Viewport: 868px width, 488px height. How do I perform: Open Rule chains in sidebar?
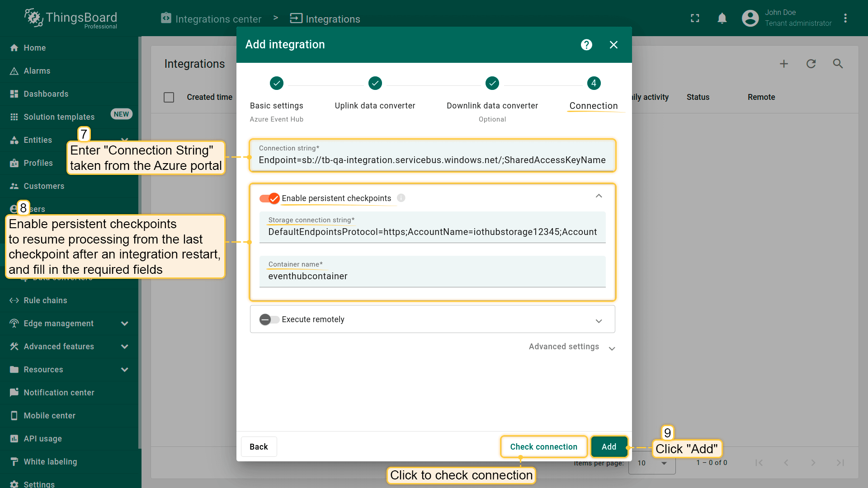click(x=45, y=300)
